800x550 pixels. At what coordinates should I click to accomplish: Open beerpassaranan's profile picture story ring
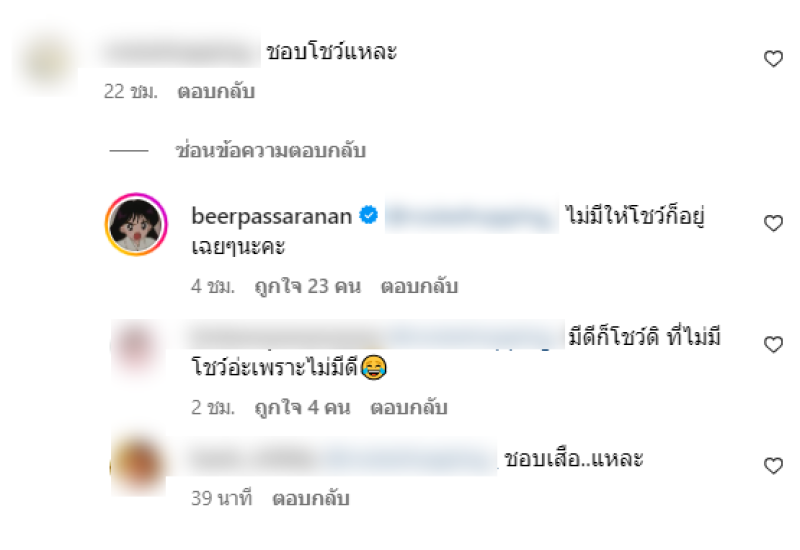(136, 224)
